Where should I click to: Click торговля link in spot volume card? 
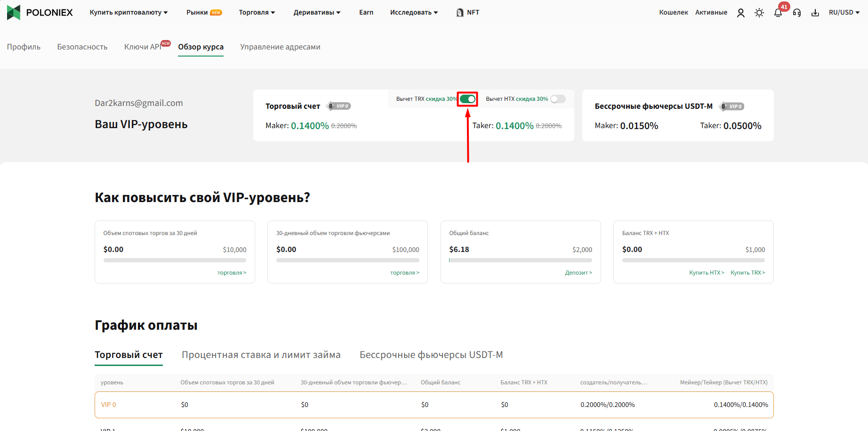[232, 273]
